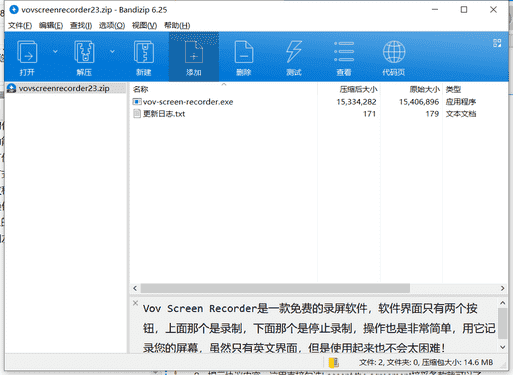Click the archive comment text about Vov Screen Recorder
This screenshot has height=375, width=513.
(319, 328)
